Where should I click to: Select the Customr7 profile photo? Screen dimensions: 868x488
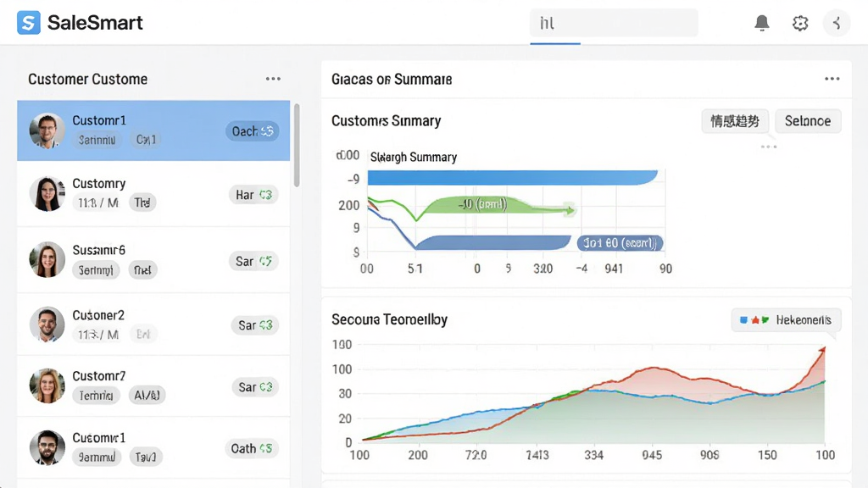[47, 385]
